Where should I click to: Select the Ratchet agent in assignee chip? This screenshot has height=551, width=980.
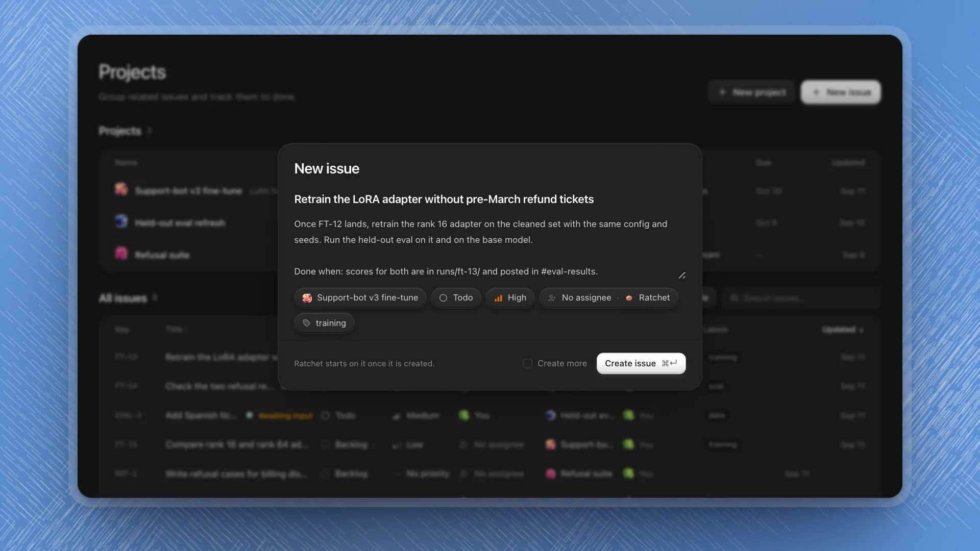click(648, 297)
